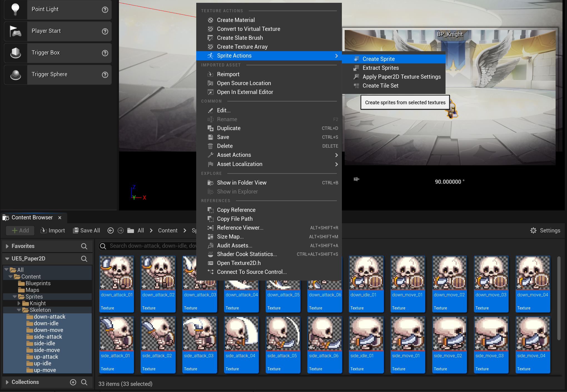The width and height of the screenshot is (567, 392).
Task: Click the asset view vertical scrollbar
Action: pyautogui.click(x=559, y=298)
